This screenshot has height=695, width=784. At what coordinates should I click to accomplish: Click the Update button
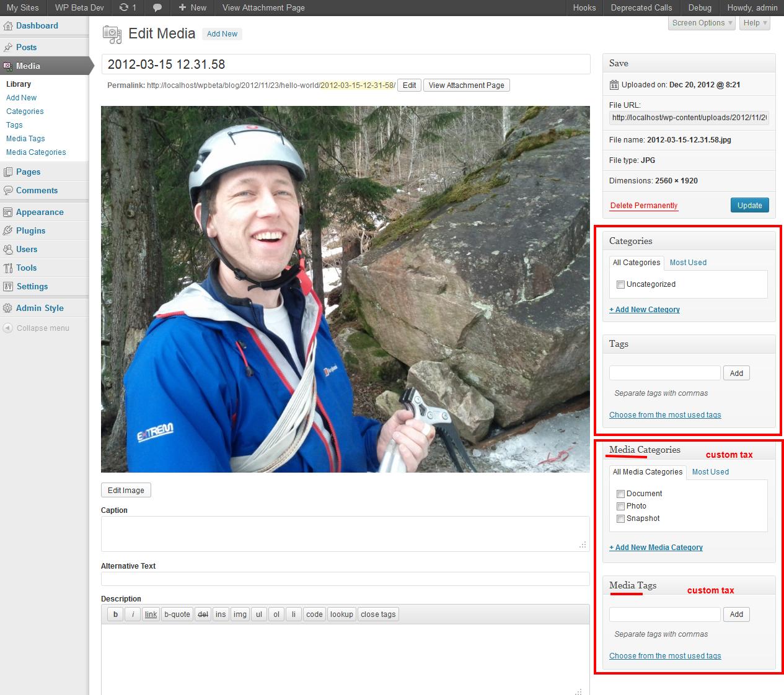(750, 206)
